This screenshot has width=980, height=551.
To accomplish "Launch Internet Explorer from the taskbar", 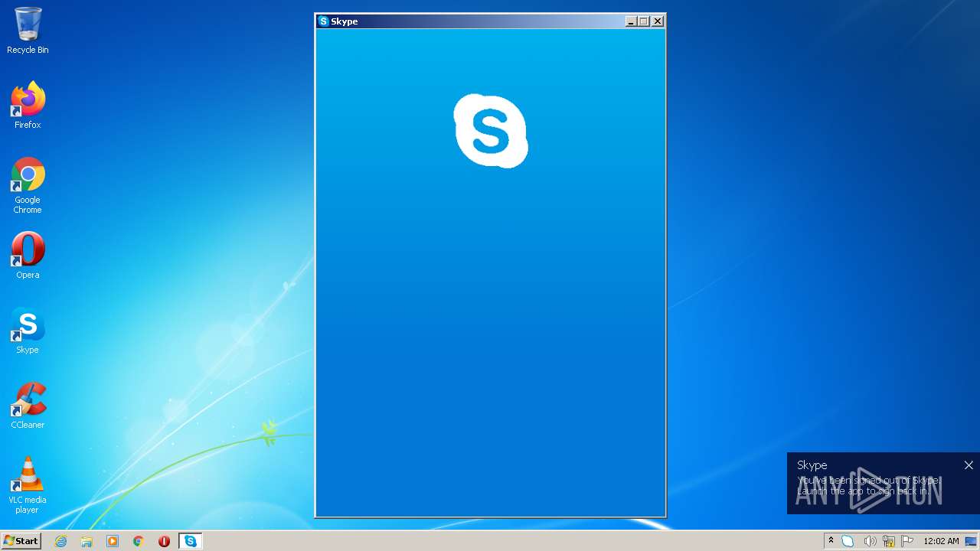I will tap(60, 541).
